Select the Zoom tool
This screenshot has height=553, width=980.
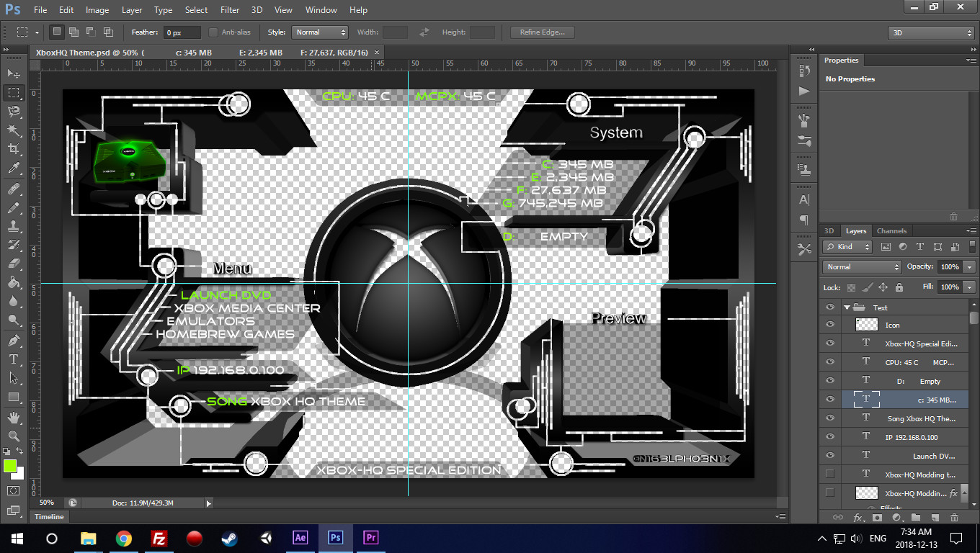click(x=14, y=436)
